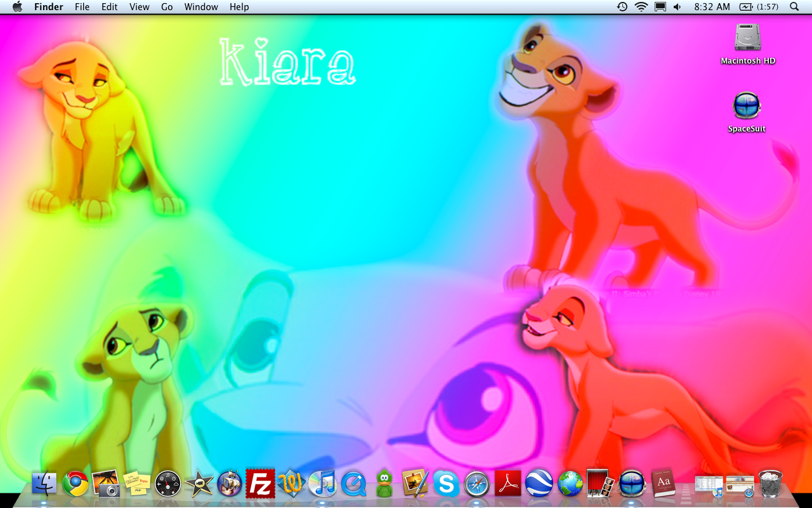Screen dimensions: 812x508
Task: Open QuickTime Player from the dock
Action: (353, 485)
